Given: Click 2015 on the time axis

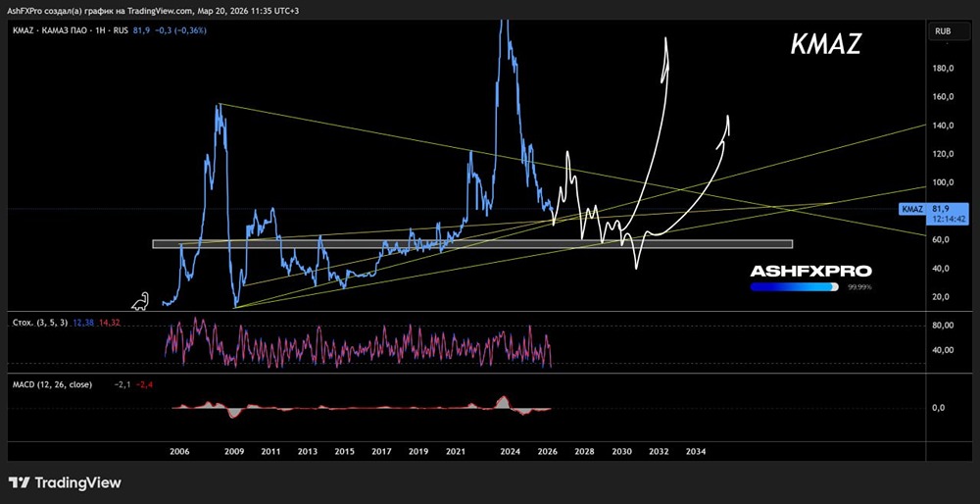Looking at the screenshot, I should pos(344,451).
